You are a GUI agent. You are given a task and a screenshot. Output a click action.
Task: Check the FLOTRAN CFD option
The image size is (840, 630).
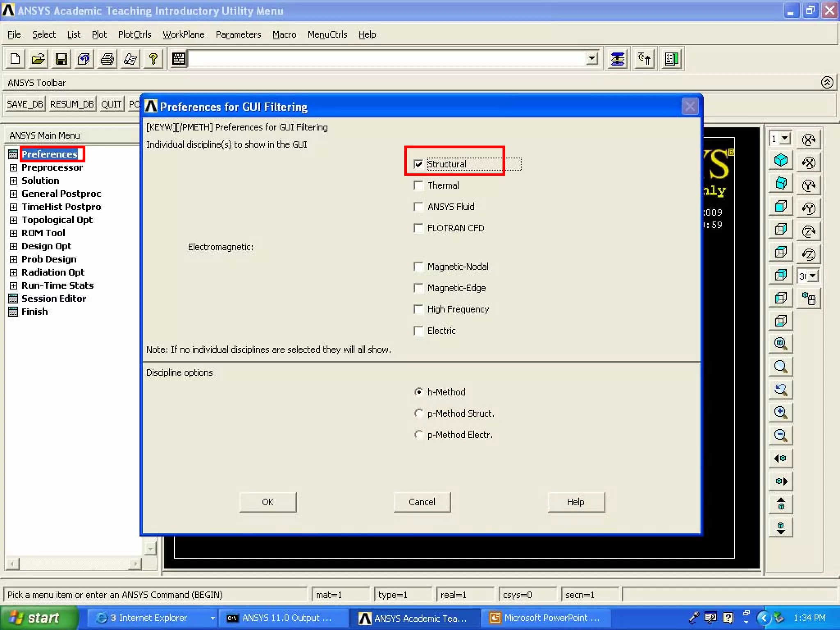(x=418, y=228)
